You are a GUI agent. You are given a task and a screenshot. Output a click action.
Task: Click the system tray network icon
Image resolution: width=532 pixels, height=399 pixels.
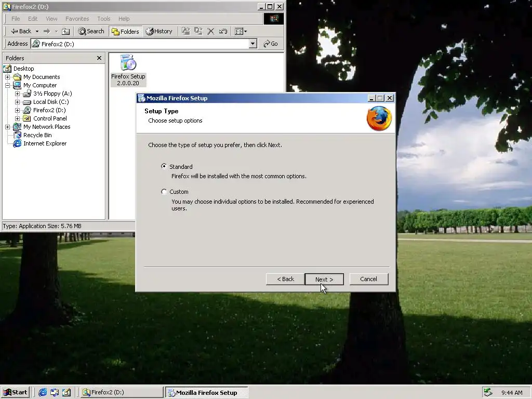[488, 393]
